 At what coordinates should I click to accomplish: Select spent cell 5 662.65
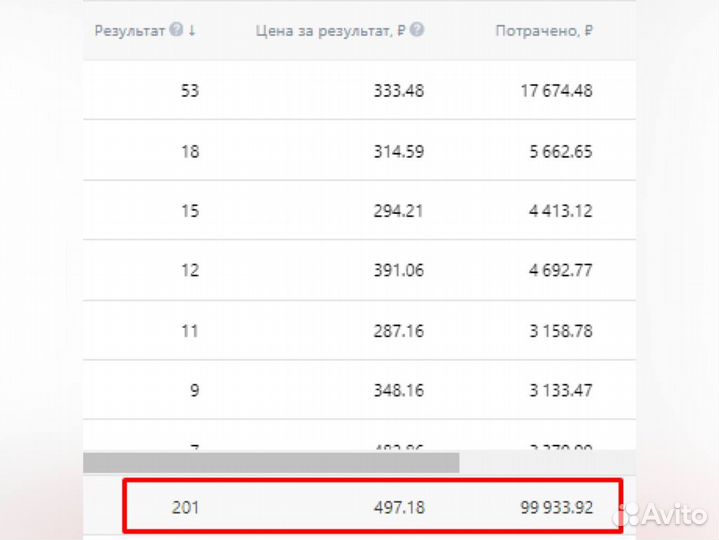click(x=561, y=151)
